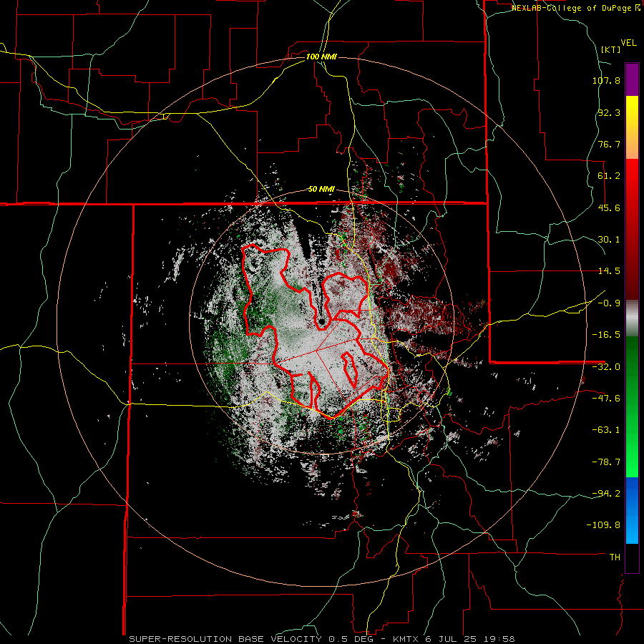The image size is (644, 644).
Task: Click the -63.1 velocity scale value
Action: 606,430
